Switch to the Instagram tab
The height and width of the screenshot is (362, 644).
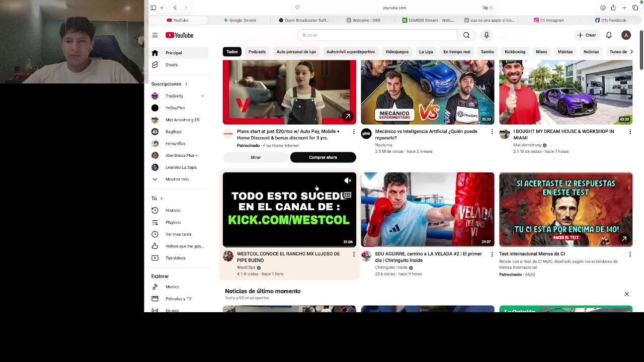(x=549, y=20)
